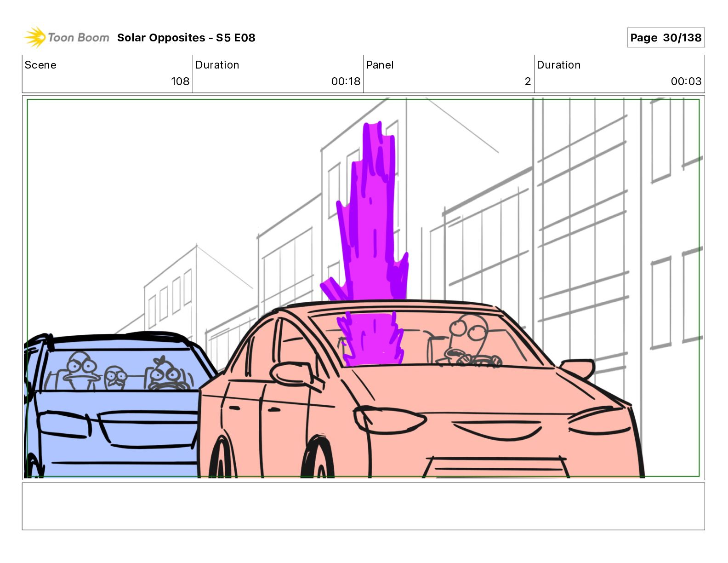Image resolution: width=728 pixels, height=563 pixels.
Task: Click the scene 'Duration' label next to Scene
Action: [x=217, y=65]
